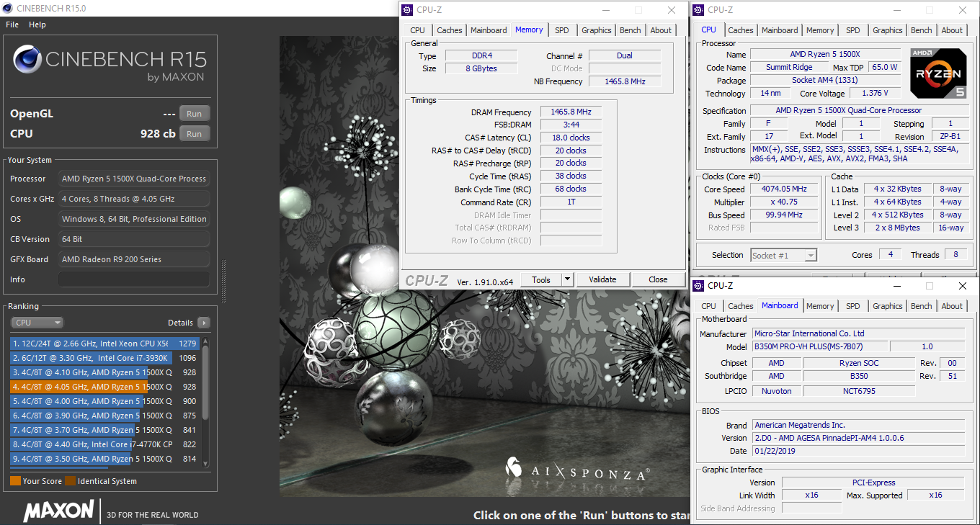Open the Help menu in Cinebench

[x=37, y=24]
